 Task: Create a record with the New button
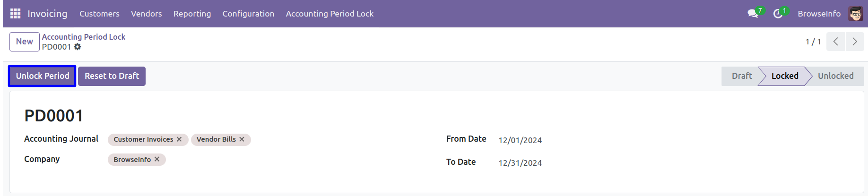25,42
